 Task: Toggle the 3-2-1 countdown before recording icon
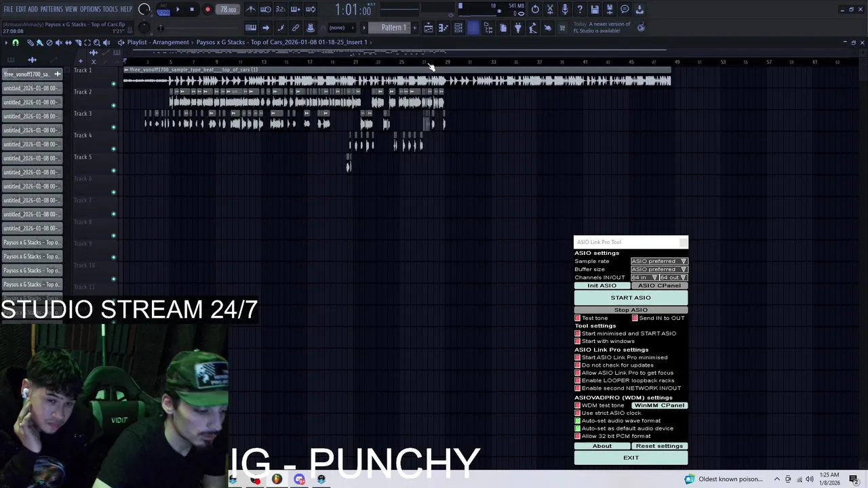coord(281,9)
